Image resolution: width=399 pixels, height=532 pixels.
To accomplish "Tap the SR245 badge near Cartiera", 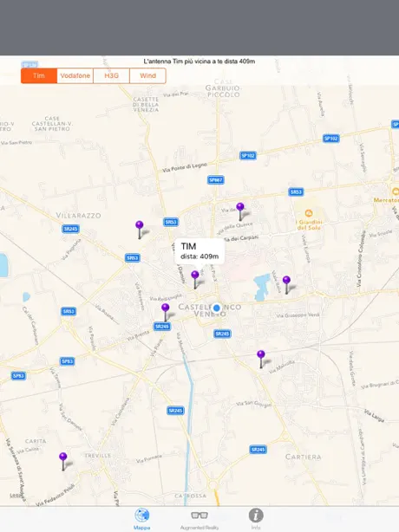I will coord(258,450).
